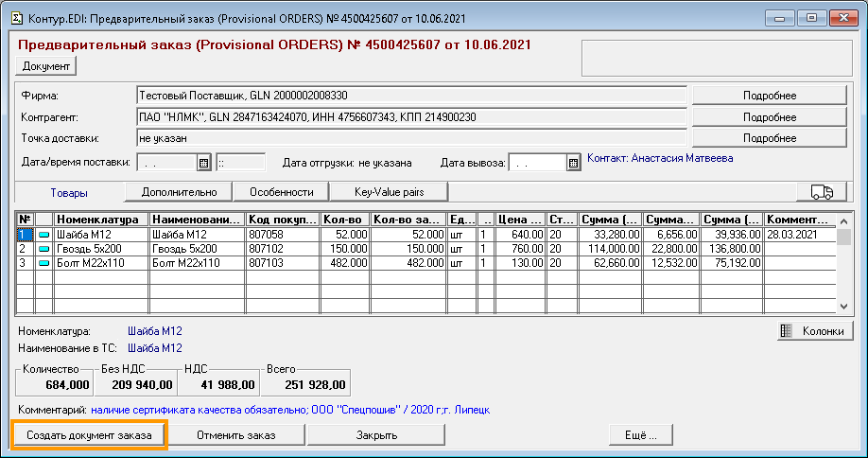Click the cyan status icon in the Гвоздь 5x200 row

[43, 249]
